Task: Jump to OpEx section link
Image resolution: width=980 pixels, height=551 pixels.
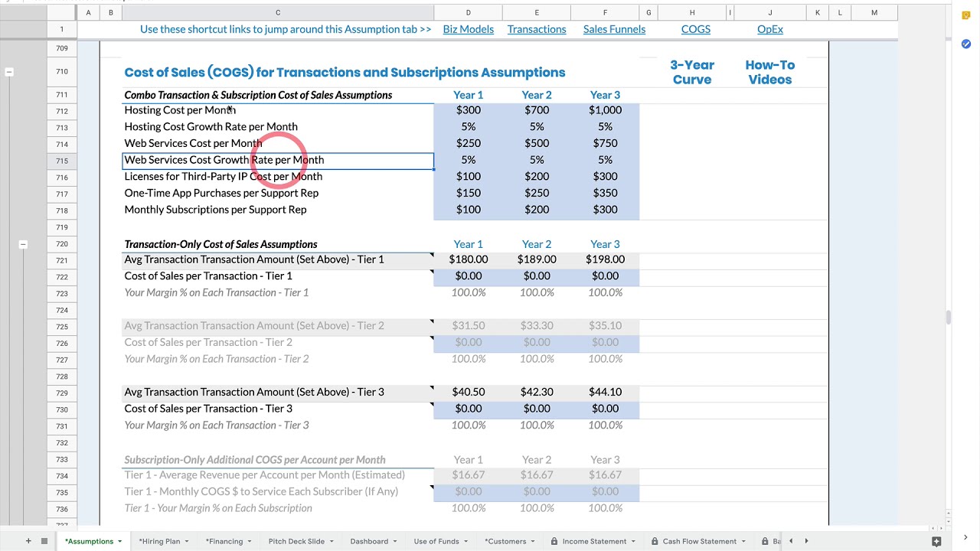Action: click(770, 29)
